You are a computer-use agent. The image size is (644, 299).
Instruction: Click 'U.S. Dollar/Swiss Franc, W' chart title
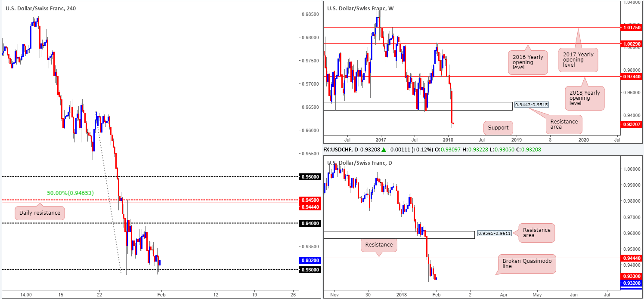(x=360, y=8)
